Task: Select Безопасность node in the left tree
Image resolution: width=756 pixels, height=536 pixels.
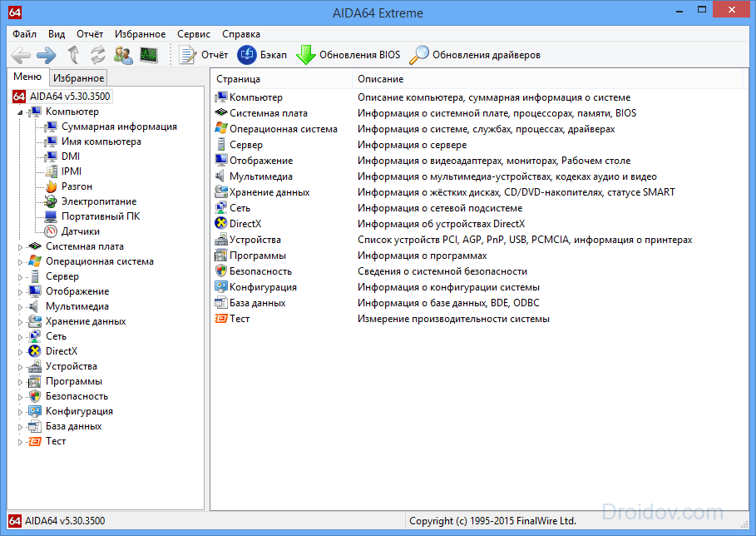Action: [x=77, y=396]
